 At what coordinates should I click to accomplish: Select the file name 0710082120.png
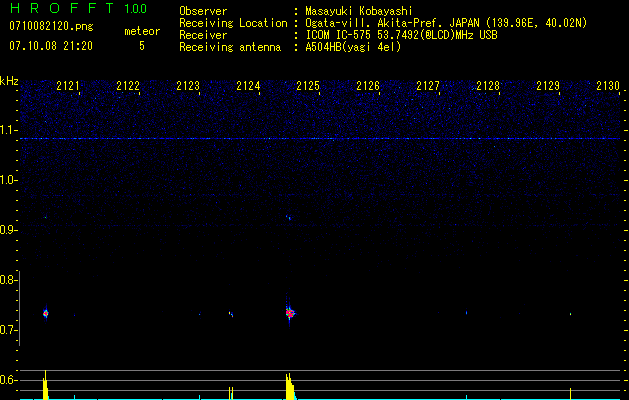point(51,26)
